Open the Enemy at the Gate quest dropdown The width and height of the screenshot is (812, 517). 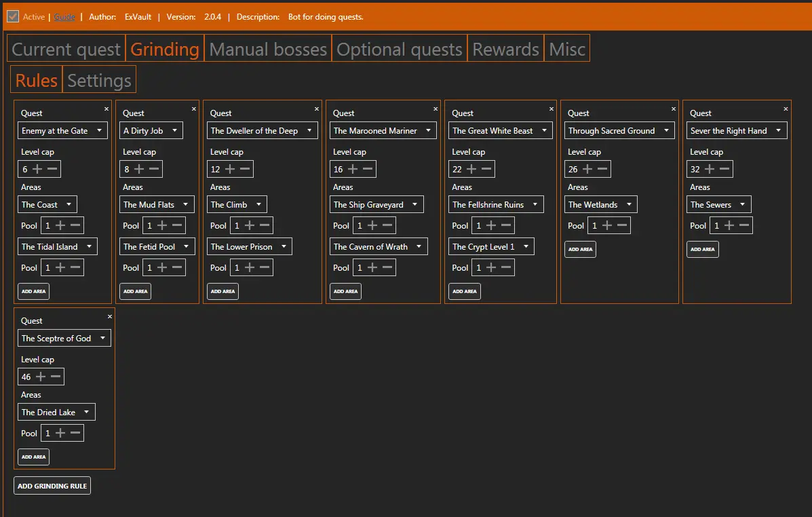point(62,130)
